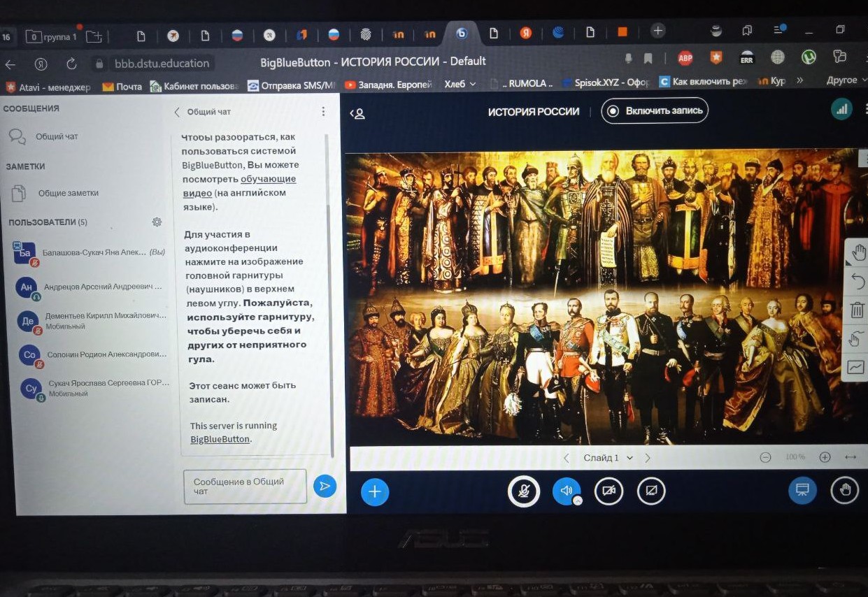868x597 pixels.
Task: Open the green uTorrent extension icon
Action: pyautogui.click(x=809, y=57)
